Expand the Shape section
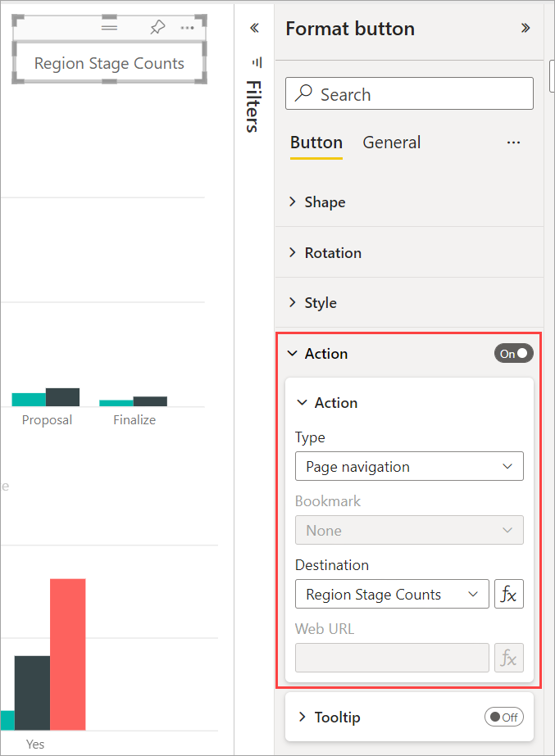 325,201
